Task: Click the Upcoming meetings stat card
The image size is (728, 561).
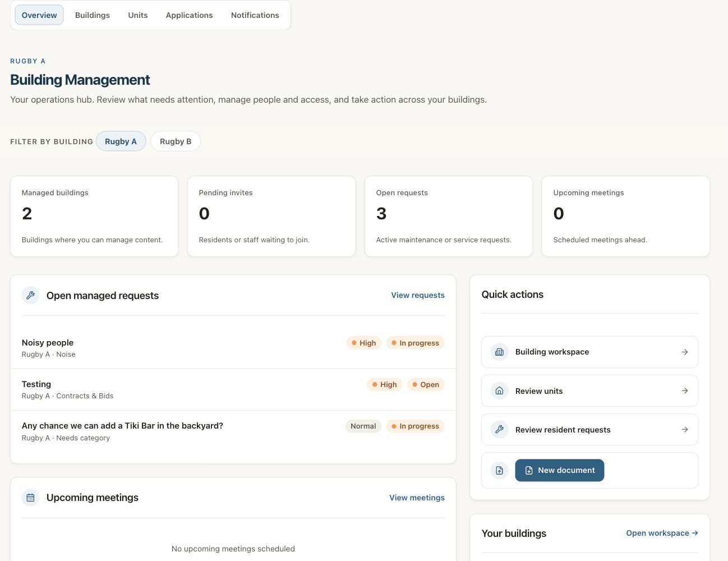Action: (x=626, y=217)
